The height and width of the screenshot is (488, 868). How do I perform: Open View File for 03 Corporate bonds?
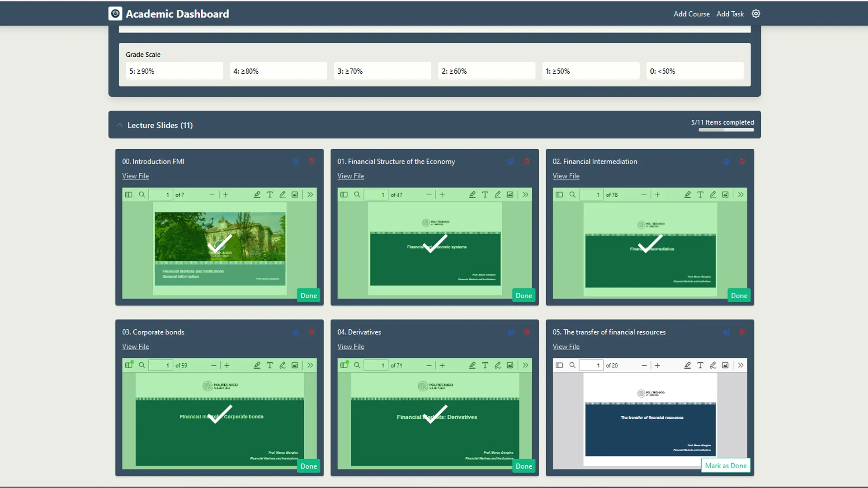click(135, 347)
